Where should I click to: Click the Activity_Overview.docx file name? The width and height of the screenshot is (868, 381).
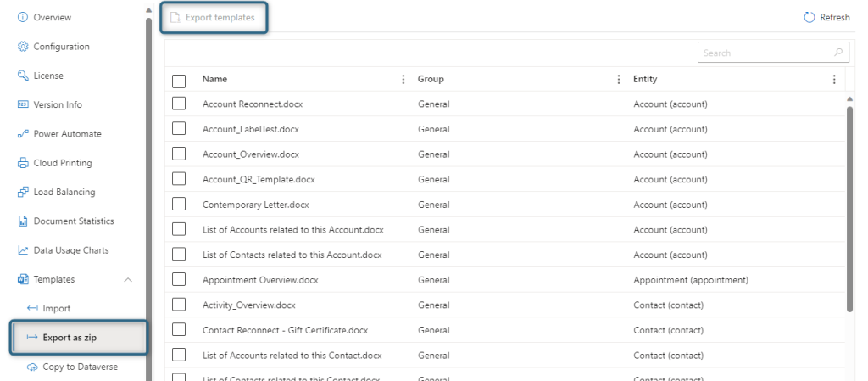click(249, 305)
